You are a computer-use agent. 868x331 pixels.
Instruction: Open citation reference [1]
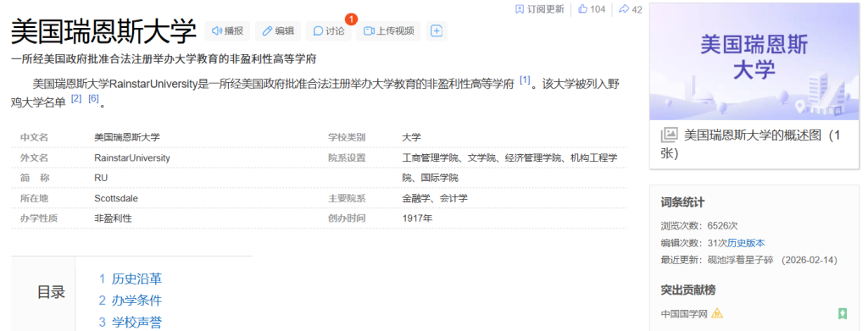coord(525,81)
